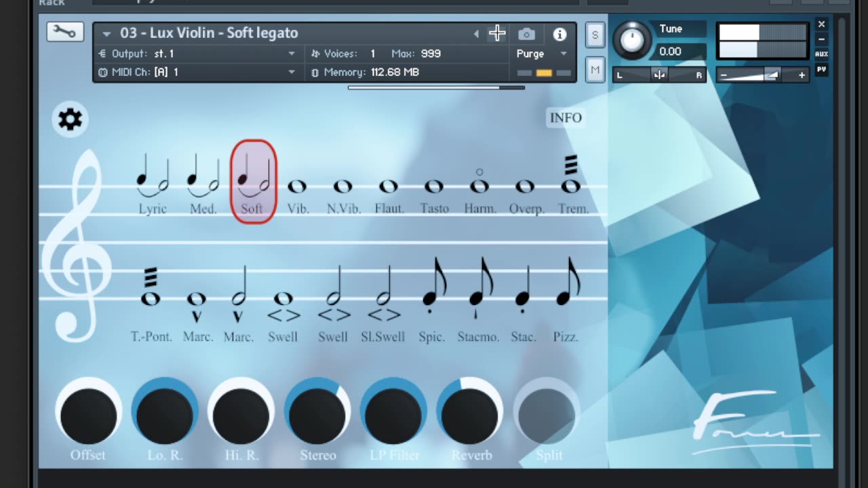Open the MIDI Ch channel dropdown
868x488 pixels.
pyautogui.click(x=198, y=72)
